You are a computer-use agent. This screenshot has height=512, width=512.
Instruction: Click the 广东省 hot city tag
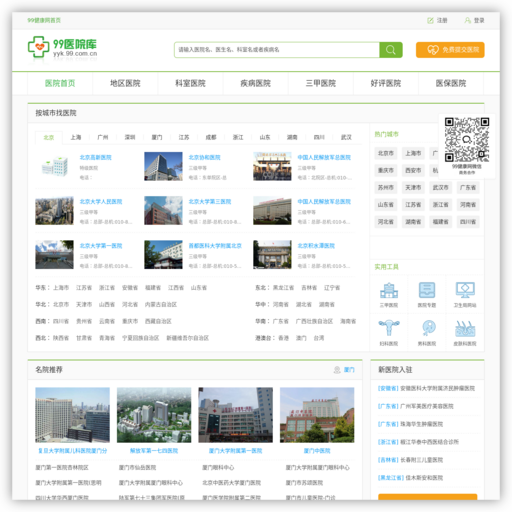coord(468,188)
